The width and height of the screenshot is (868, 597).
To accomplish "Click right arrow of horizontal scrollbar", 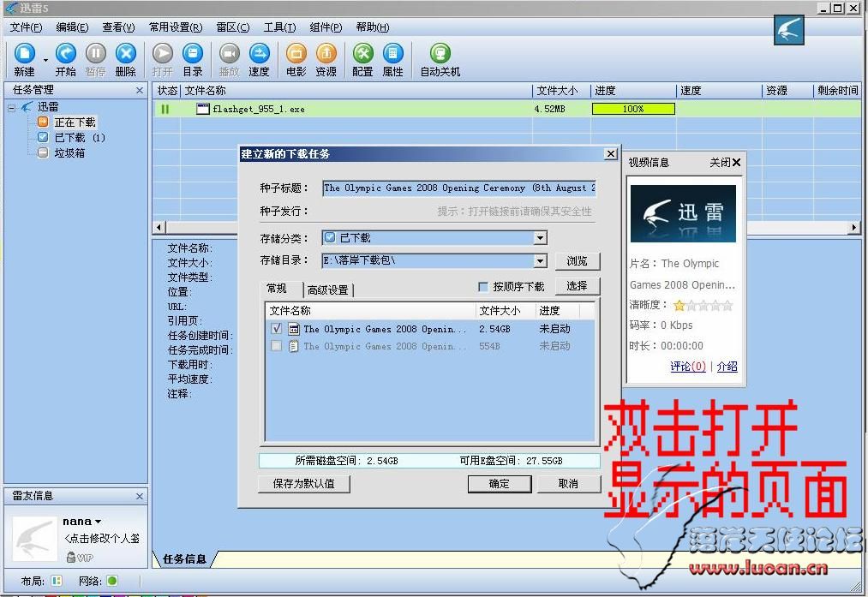I will (854, 227).
